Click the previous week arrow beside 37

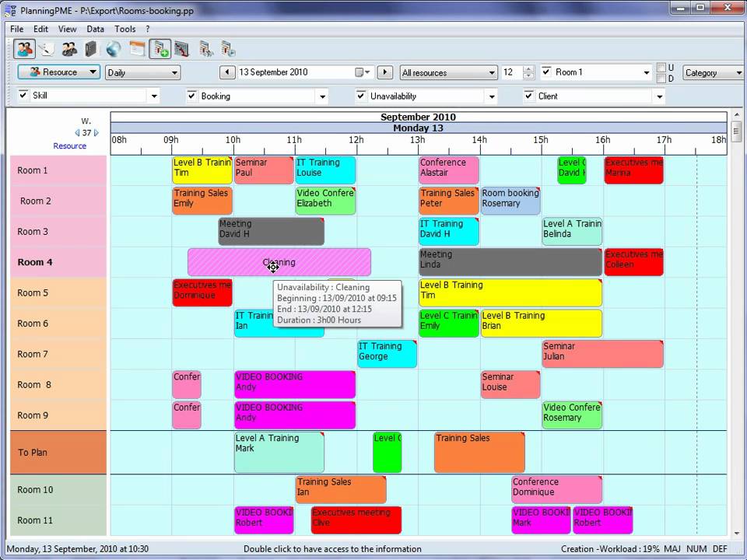coord(77,133)
